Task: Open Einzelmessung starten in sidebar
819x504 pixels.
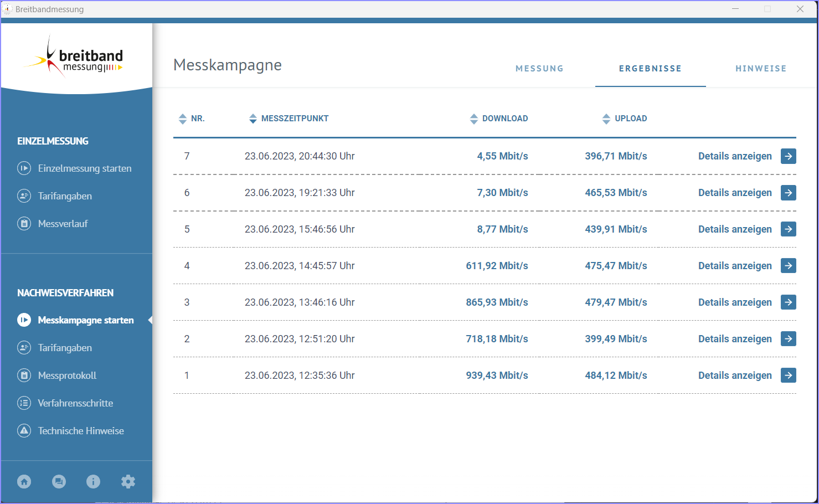Action: point(85,168)
